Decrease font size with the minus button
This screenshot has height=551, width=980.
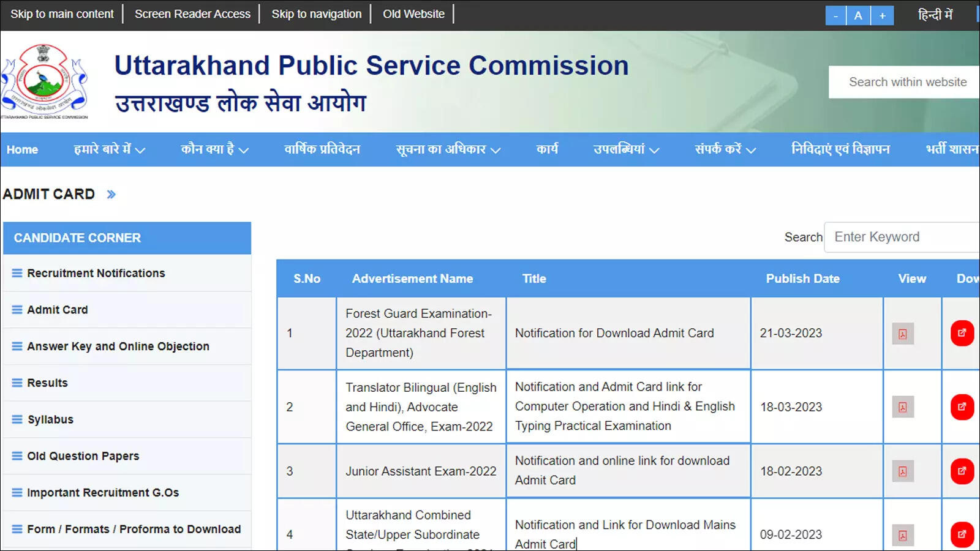(835, 15)
